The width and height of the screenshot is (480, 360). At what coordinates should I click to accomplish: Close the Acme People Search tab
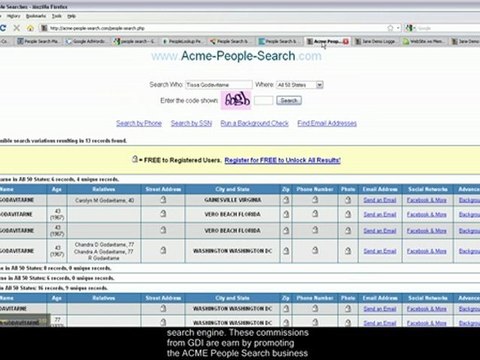tap(346, 41)
